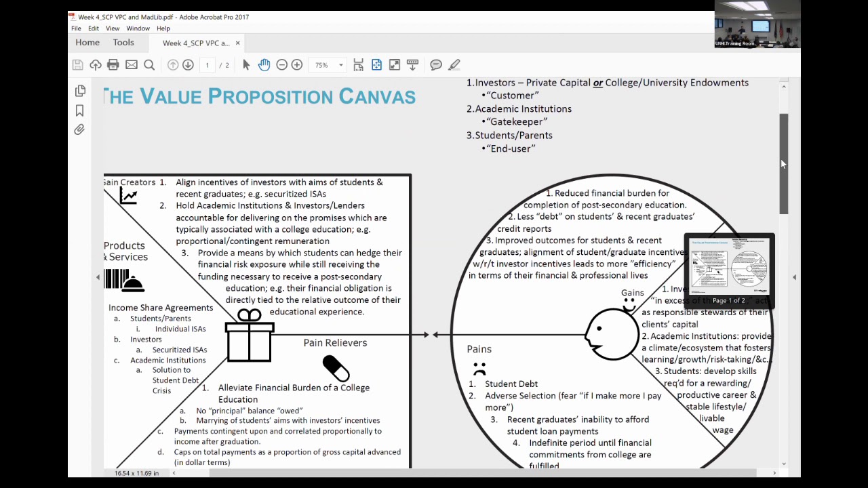This screenshot has height=488, width=868.
Task: Open the Bookmarks panel icon
Action: (x=79, y=110)
